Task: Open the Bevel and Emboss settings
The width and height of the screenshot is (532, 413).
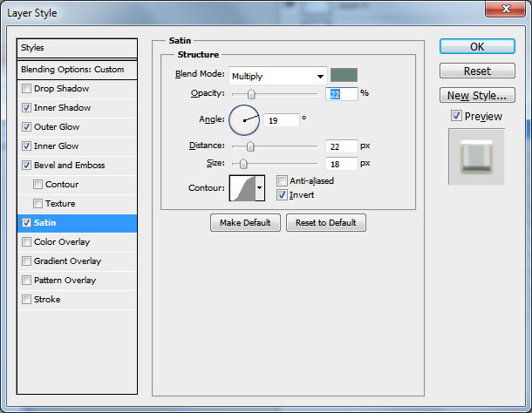Action: click(69, 166)
